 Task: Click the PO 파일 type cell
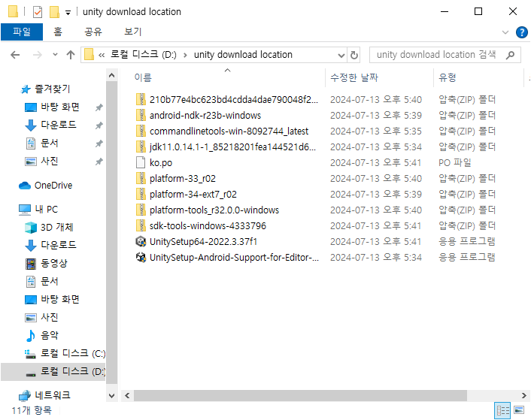(455, 162)
